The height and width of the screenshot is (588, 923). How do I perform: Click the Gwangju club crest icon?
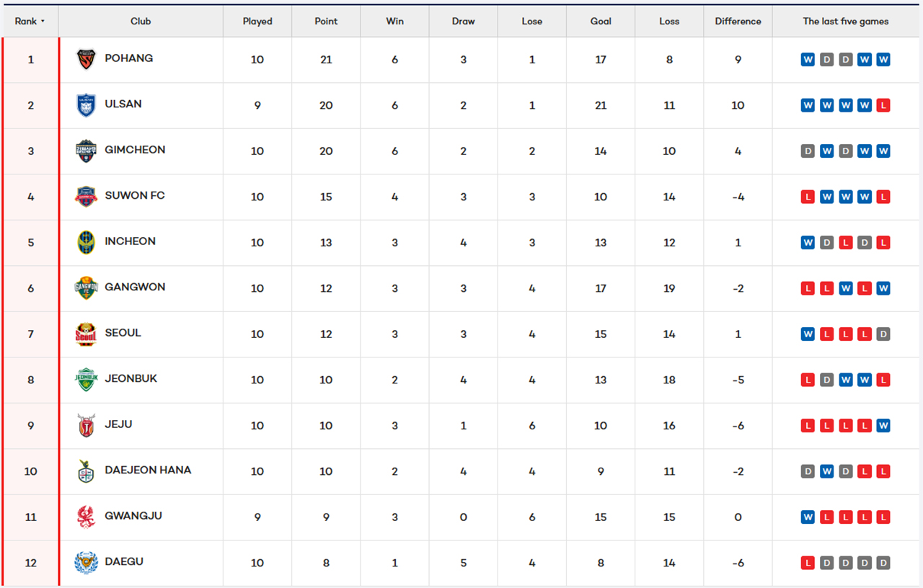pyautogui.click(x=86, y=517)
